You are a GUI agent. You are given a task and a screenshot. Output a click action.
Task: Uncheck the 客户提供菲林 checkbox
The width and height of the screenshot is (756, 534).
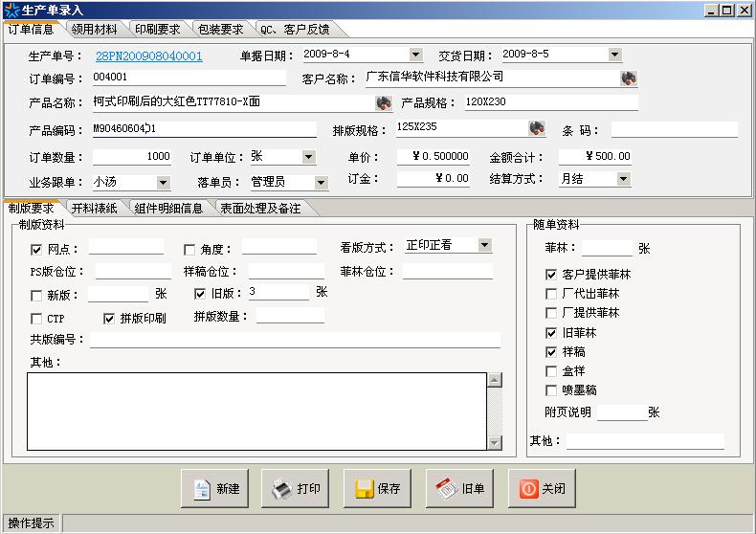tap(551, 275)
